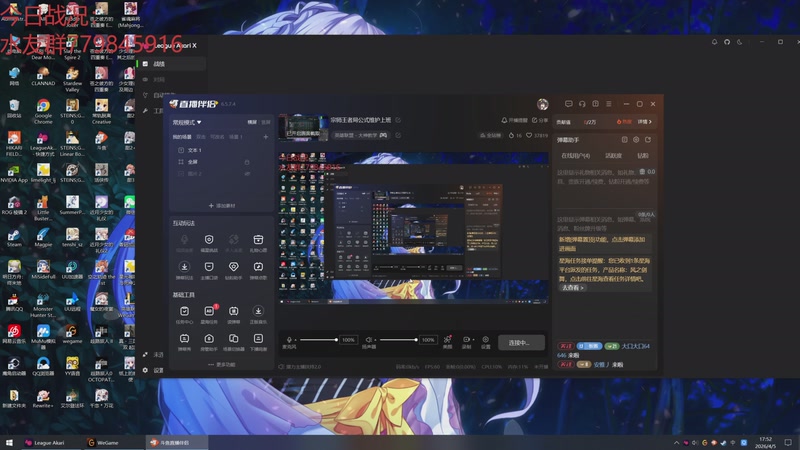Open the 房管助手 tool

(209, 342)
